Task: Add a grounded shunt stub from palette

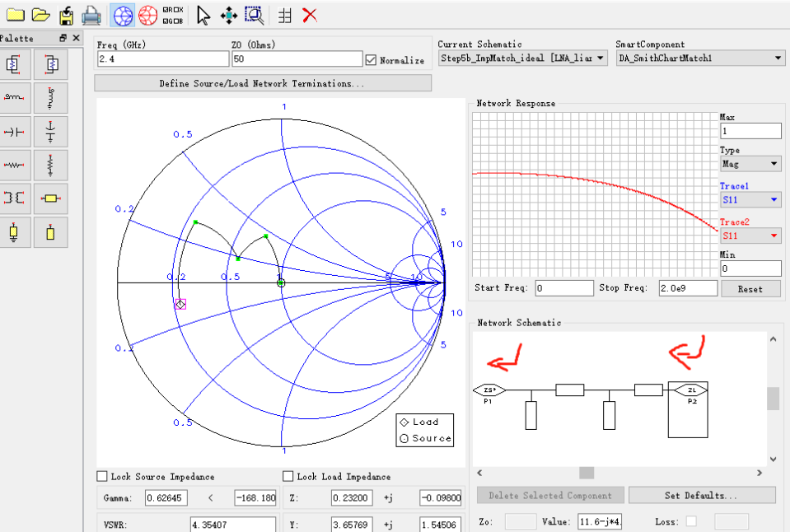Action: coord(15,232)
